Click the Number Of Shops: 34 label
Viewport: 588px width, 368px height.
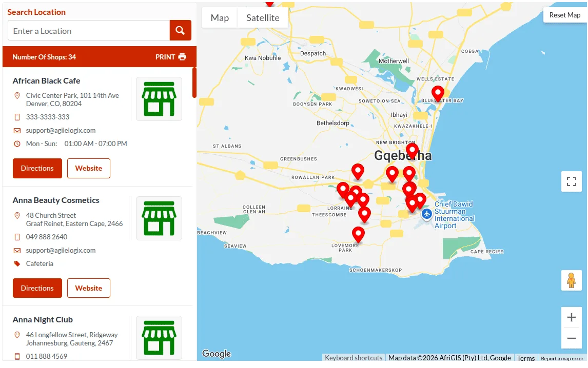[44, 57]
